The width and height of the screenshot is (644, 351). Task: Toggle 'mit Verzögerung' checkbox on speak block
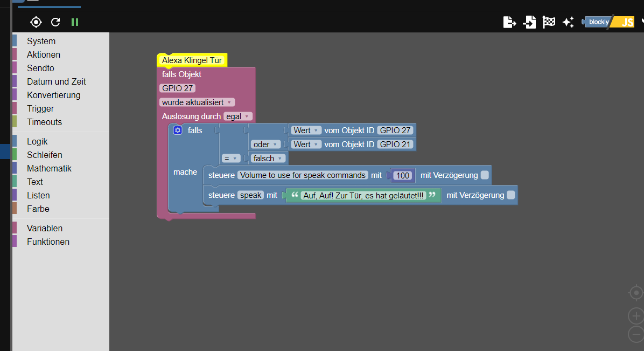click(511, 195)
